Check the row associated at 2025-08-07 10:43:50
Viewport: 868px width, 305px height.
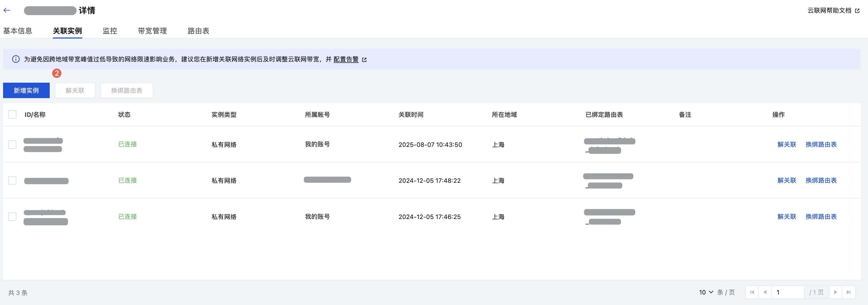pos(13,144)
